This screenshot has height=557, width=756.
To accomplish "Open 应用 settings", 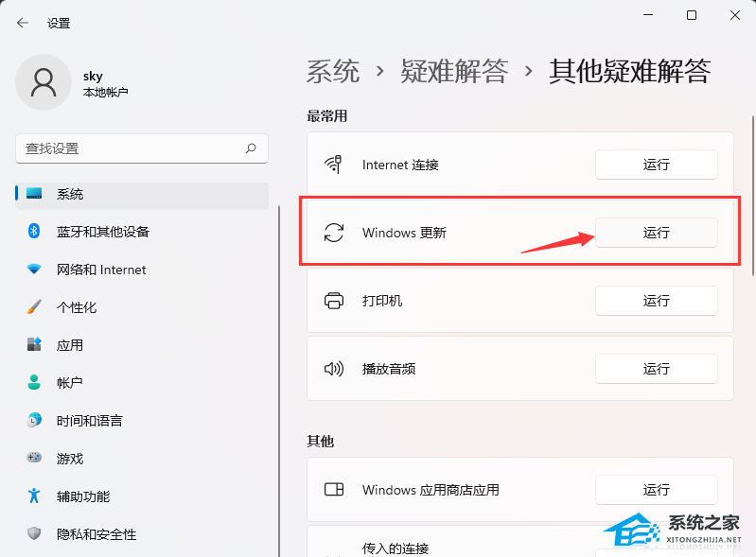I will point(142,344).
